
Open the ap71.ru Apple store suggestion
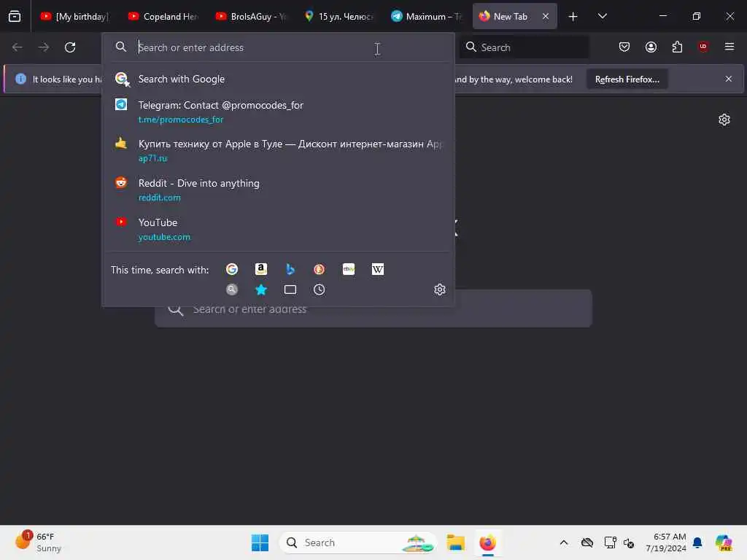coord(278,150)
